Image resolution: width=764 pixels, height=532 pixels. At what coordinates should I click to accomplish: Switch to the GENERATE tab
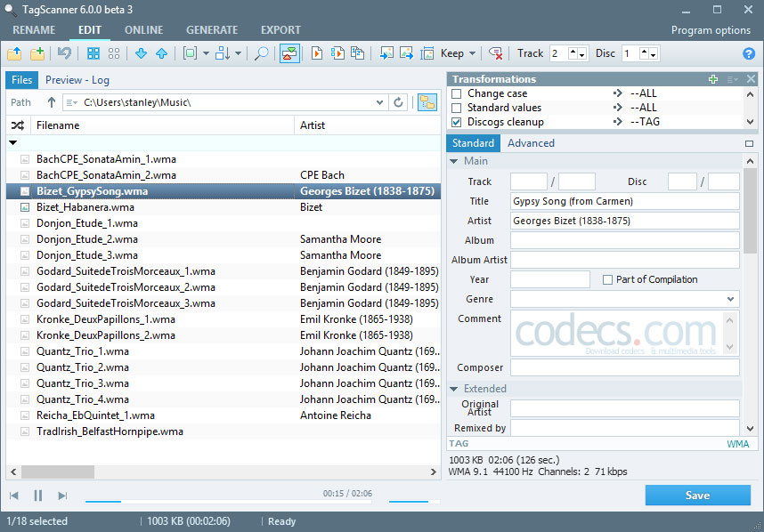pyautogui.click(x=212, y=29)
